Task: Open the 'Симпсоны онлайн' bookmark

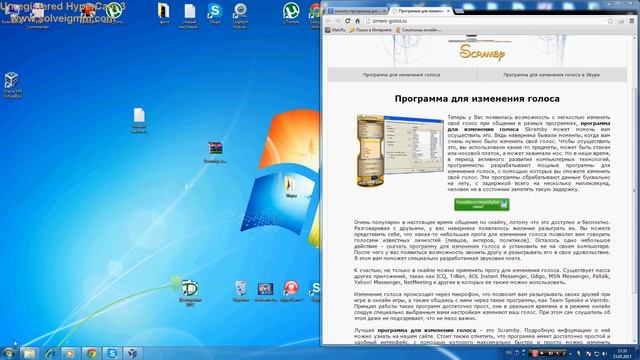Action: tap(418, 30)
